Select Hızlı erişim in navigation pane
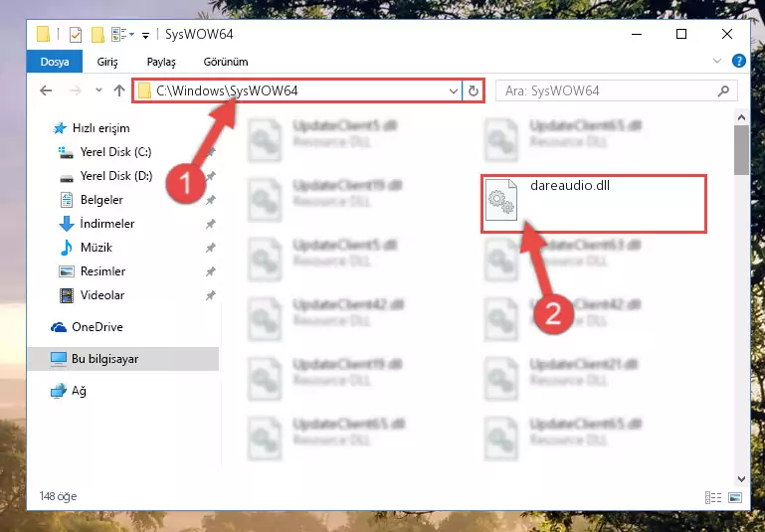The image size is (765, 532). tap(101, 128)
